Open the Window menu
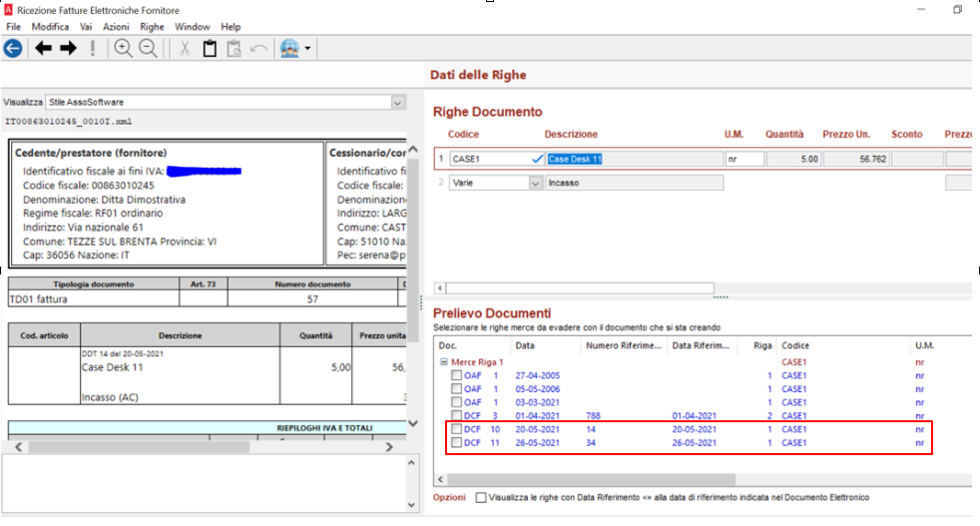The image size is (980, 526). point(192,27)
